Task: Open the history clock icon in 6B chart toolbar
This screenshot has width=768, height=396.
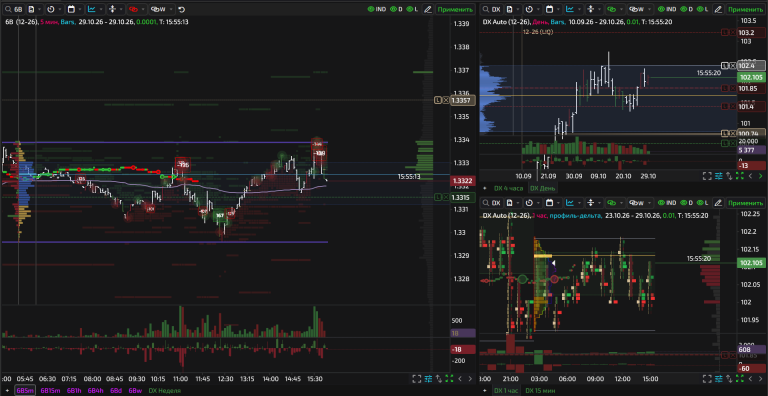Action: 50,9
